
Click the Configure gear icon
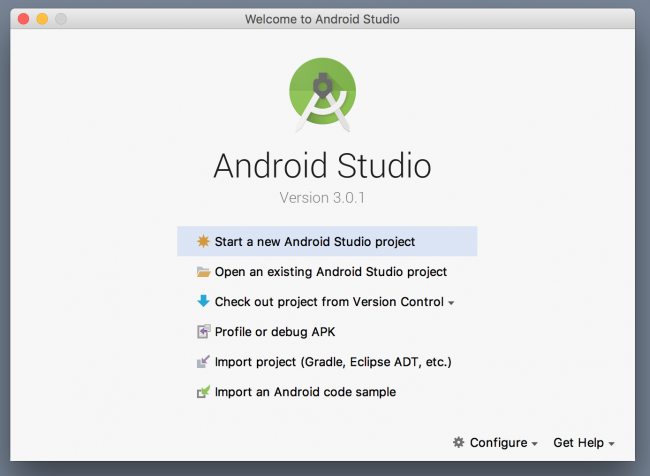point(459,442)
